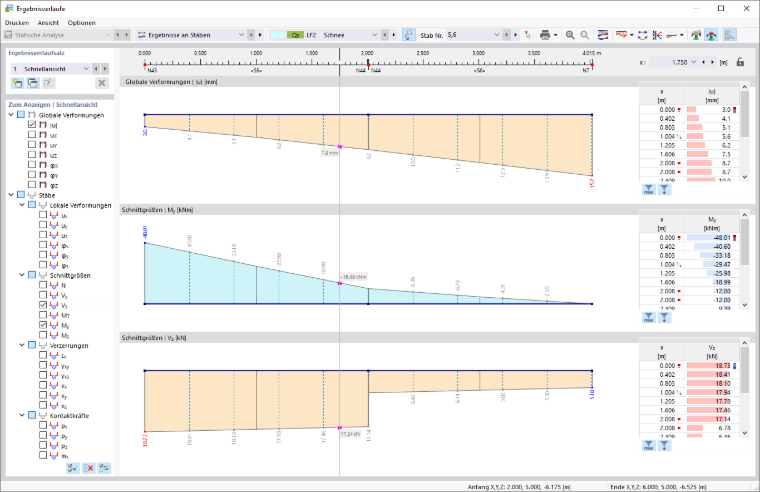Click filter funnel icon under Vz table
The image size is (760, 492).
tap(665, 445)
